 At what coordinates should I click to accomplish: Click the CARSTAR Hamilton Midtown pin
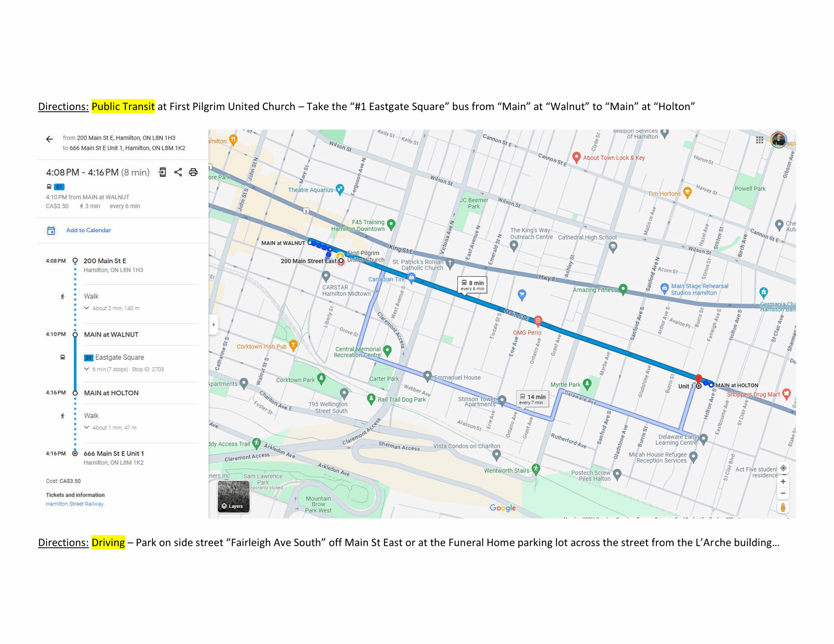(x=326, y=276)
